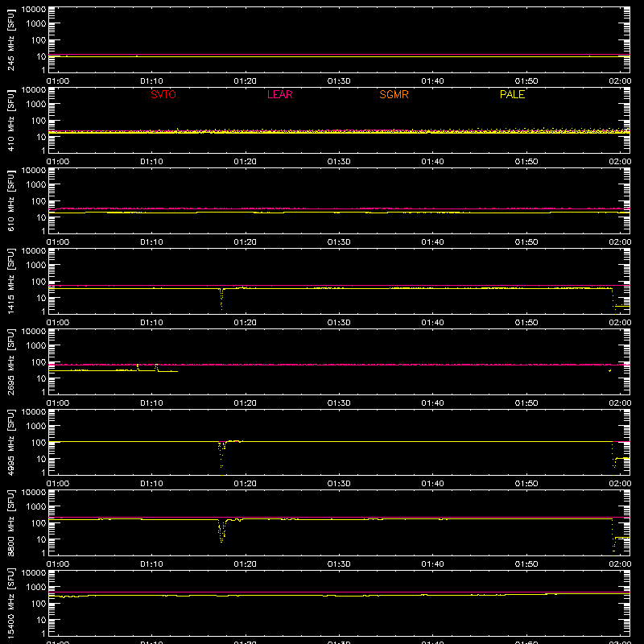The image size is (644, 644).
Task: Click the SGMR station label
Action: [x=394, y=94]
